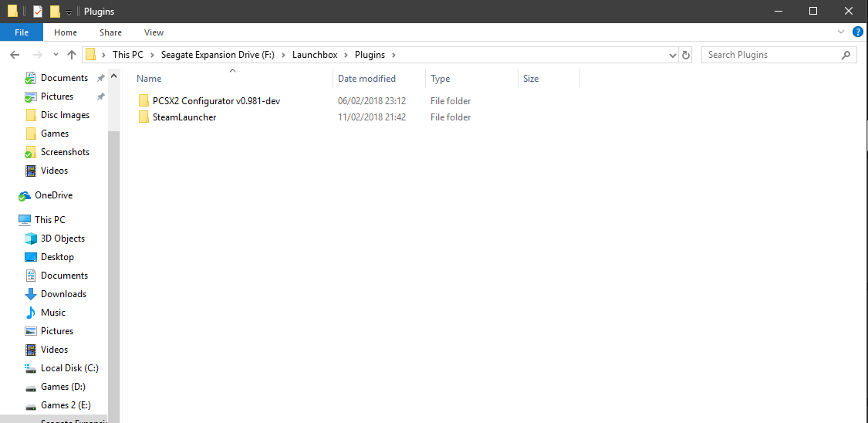Click Seagate Expansion Drive (F:) breadcrumb
The image size is (868, 423).
click(x=218, y=55)
